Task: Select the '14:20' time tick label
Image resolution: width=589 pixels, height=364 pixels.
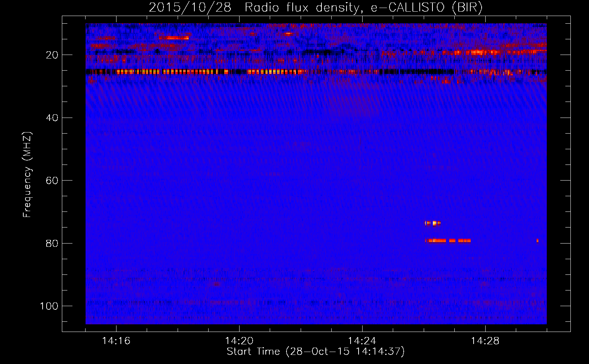Action: tap(239, 341)
